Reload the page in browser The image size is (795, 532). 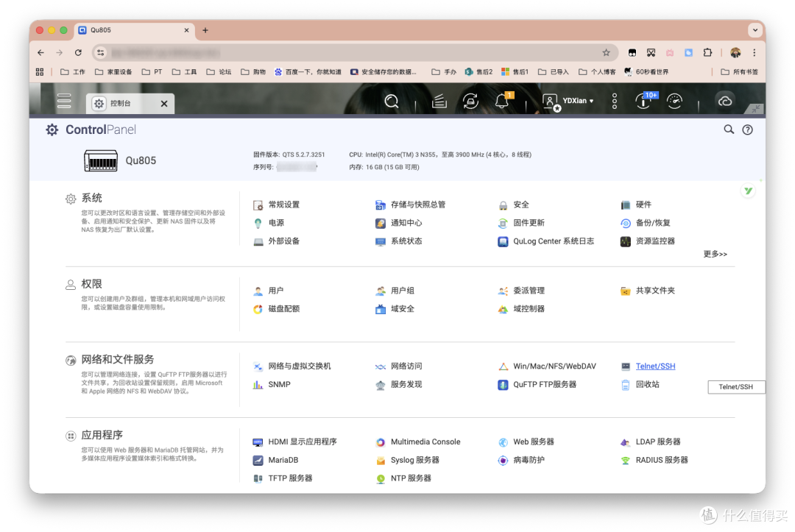[x=78, y=53]
